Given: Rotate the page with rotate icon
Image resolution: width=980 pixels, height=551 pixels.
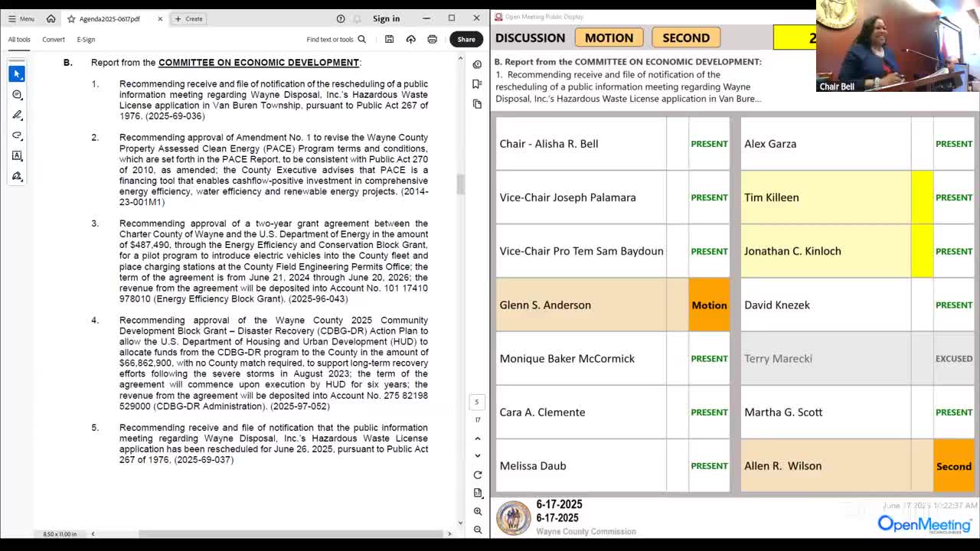Looking at the screenshot, I should (477, 474).
